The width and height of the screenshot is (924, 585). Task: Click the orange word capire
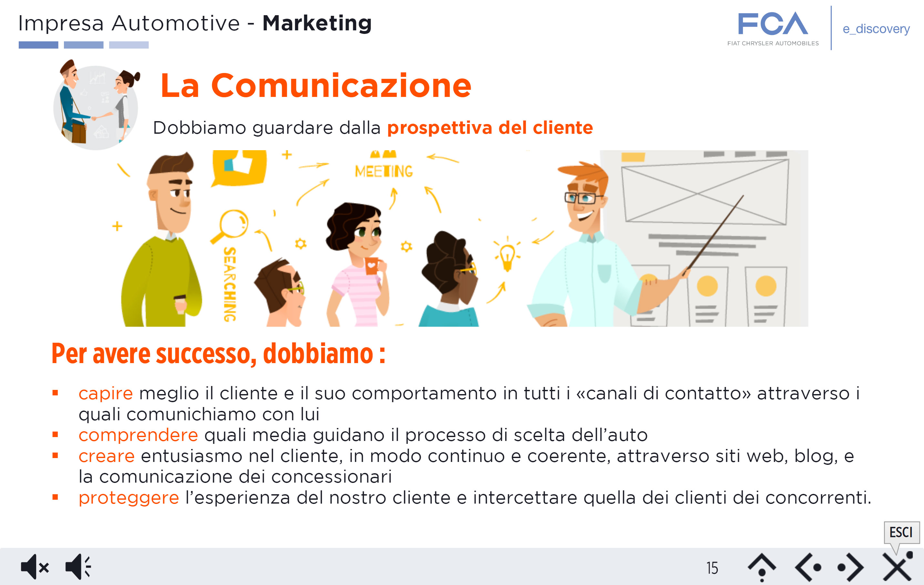pos(106,393)
